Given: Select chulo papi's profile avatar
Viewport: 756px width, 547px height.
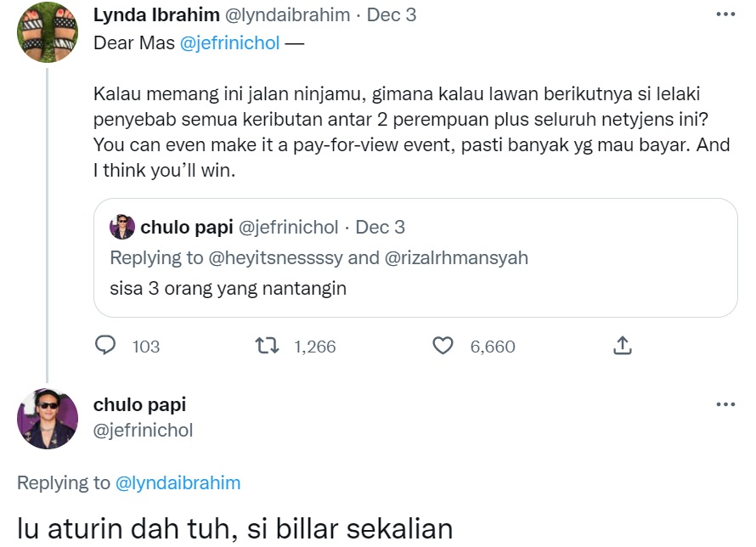Looking at the screenshot, I should pos(47,418).
